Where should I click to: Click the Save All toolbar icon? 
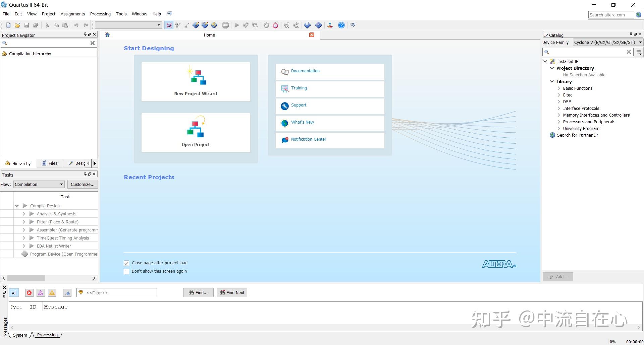click(x=36, y=25)
